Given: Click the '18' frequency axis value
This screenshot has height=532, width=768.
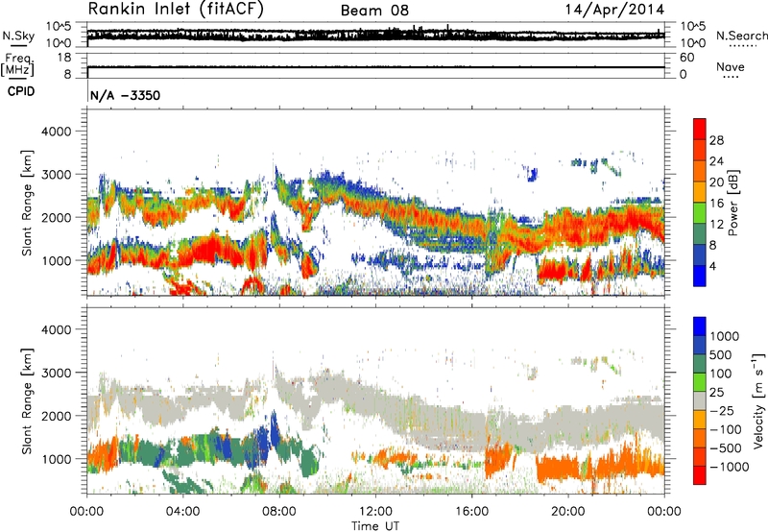Looking at the screenshot, I should click(64, 58).
